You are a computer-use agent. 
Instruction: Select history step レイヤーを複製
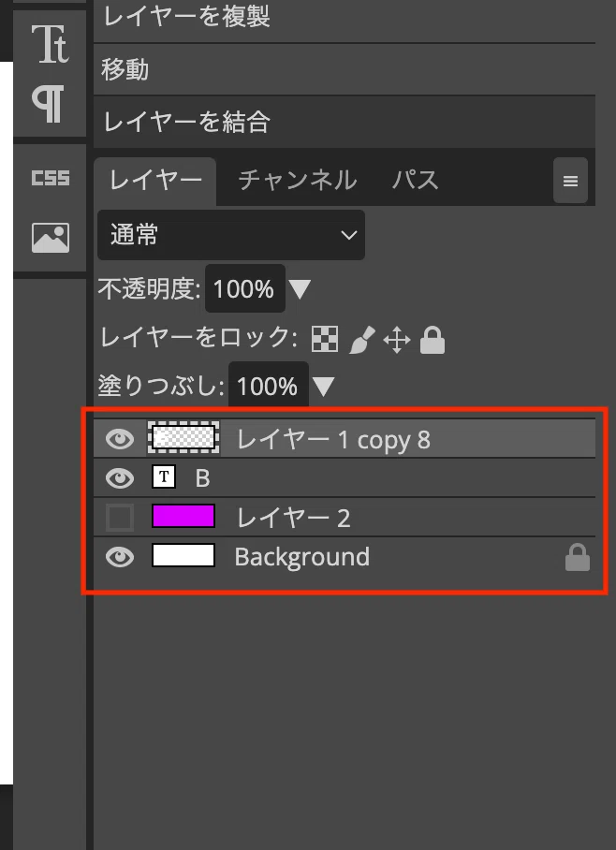point(345,19)
